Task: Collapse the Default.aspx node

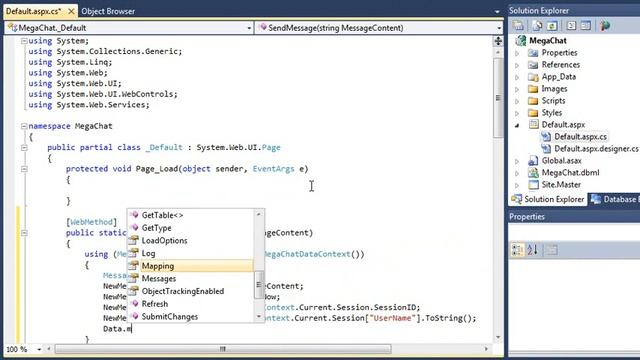Action: click(x=517, y=125)
